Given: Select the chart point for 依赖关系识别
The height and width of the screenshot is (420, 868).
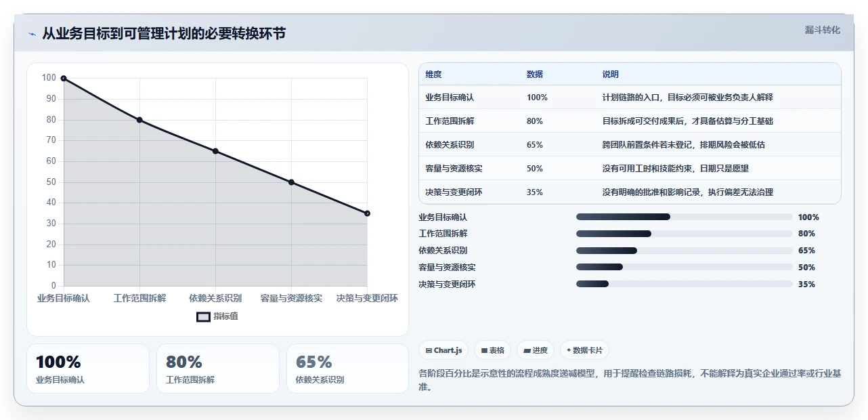Looking at the screenshot, I should [x=215, y=151].
